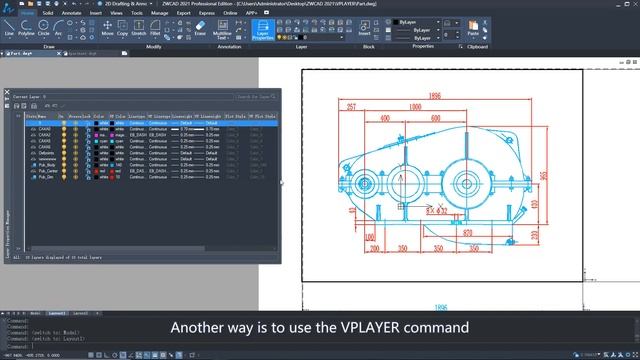
Task: Click the Open folder icon in quick access toolbar
Action: 30,4
